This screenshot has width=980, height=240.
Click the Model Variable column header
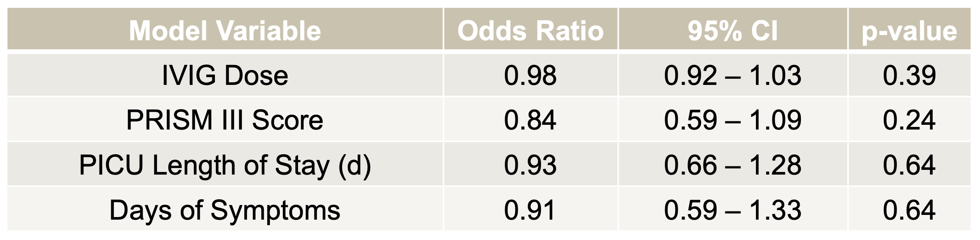[x=225, y=29]
